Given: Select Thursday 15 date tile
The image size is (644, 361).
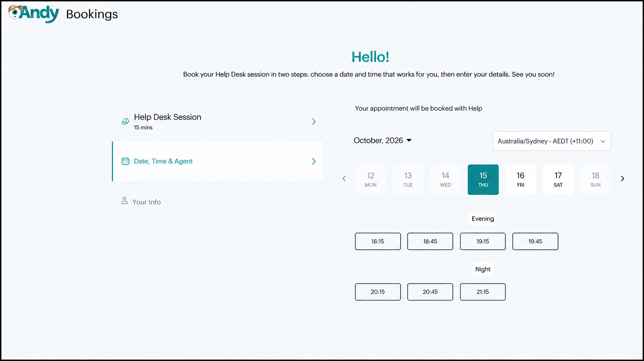Looking at the screenshot, I should coord(483,180).
